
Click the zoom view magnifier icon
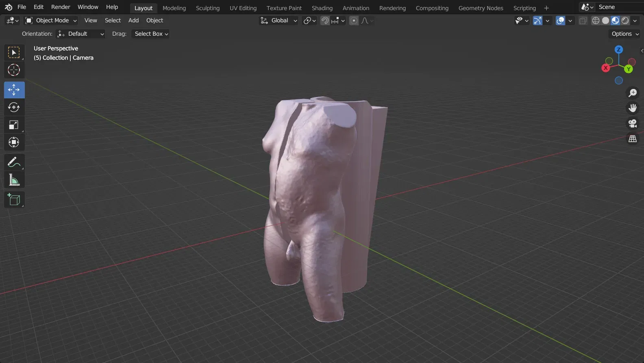[x=633, y=93]
